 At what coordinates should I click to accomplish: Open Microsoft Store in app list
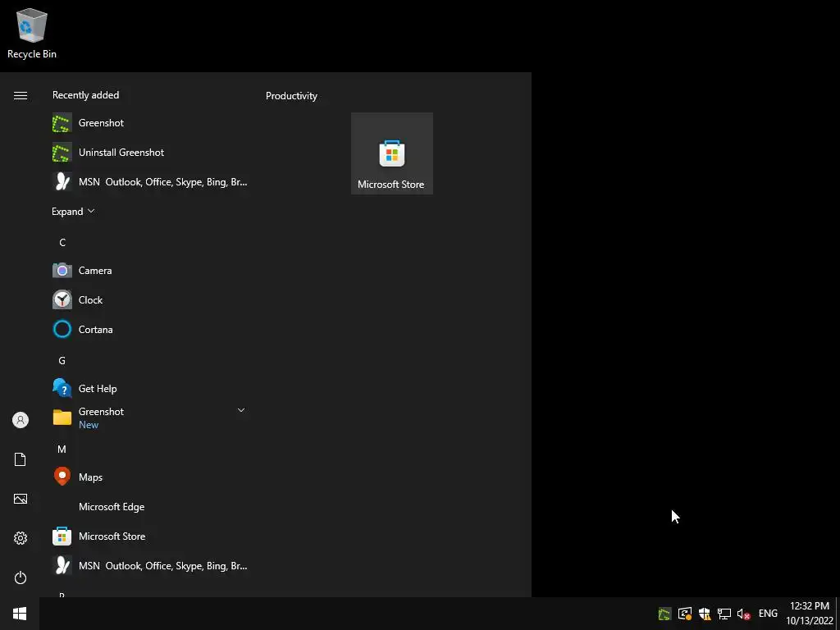pyautogui.click(x=150, y=536)
